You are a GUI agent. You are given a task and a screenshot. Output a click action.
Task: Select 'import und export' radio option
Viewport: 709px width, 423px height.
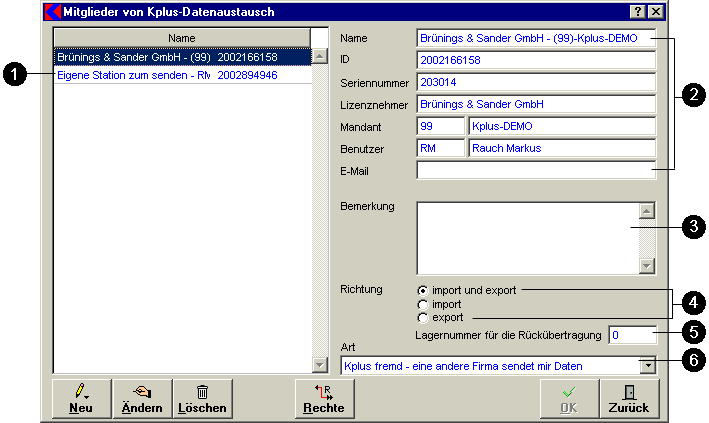click(x=423, y=290)
